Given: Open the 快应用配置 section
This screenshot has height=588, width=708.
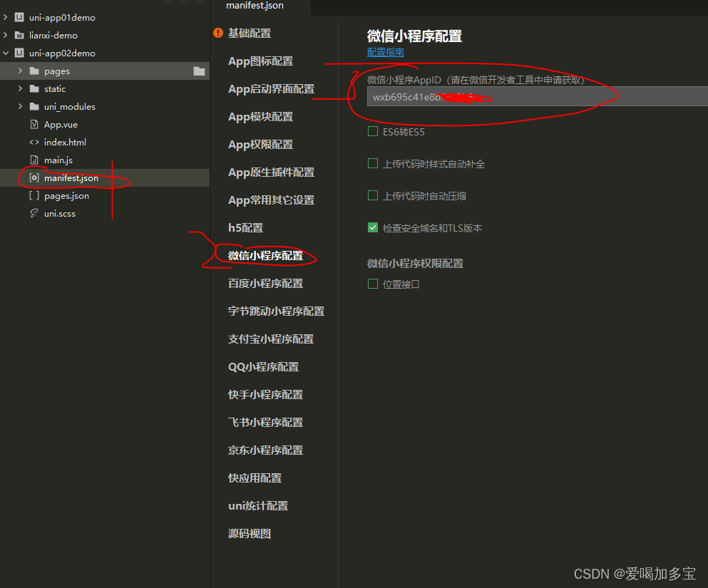Looking at the screenshot, I should pyautogui.click(x=255, y=478).
